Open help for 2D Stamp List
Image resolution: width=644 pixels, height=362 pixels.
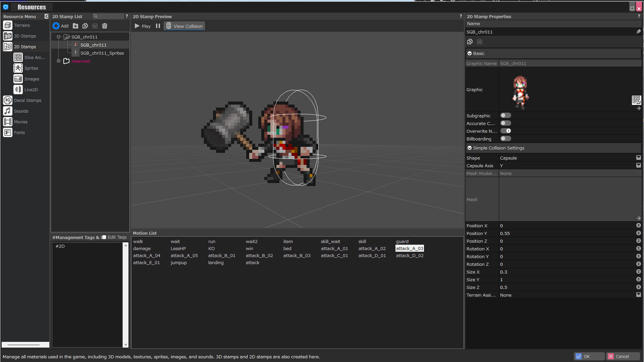point(126,16)
